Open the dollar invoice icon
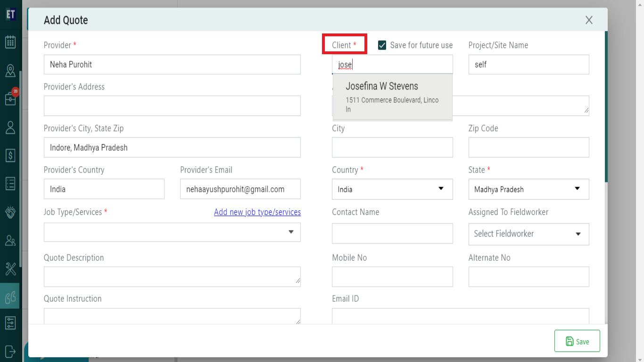This screenshot has width=644, height=362. [x=10, y=155]
